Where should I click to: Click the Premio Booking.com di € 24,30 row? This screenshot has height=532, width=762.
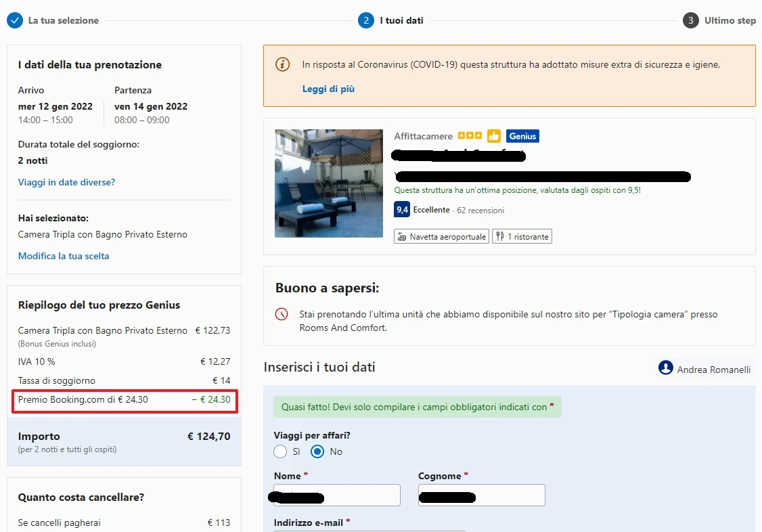125,400
